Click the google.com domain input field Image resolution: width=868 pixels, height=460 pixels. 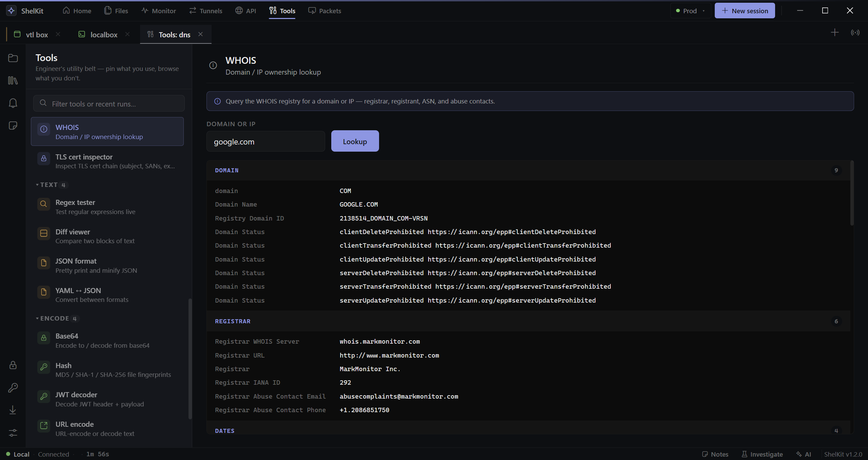(x=265, y=141)
